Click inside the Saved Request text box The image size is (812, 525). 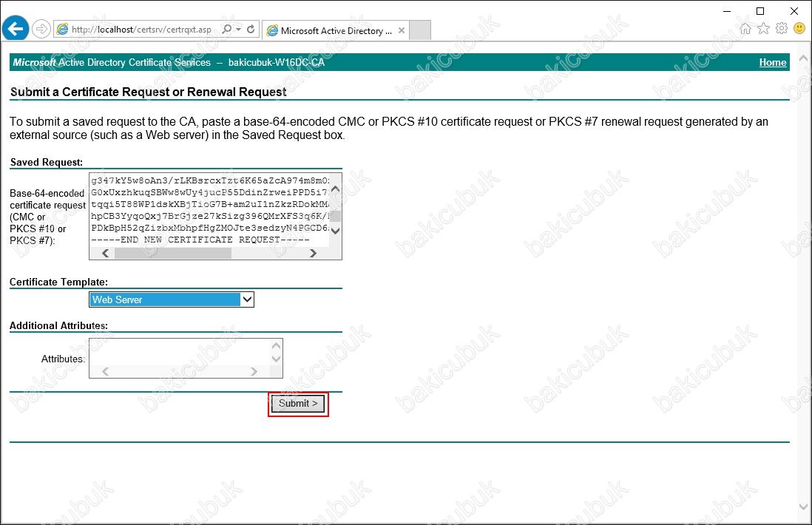coord(210,210)
